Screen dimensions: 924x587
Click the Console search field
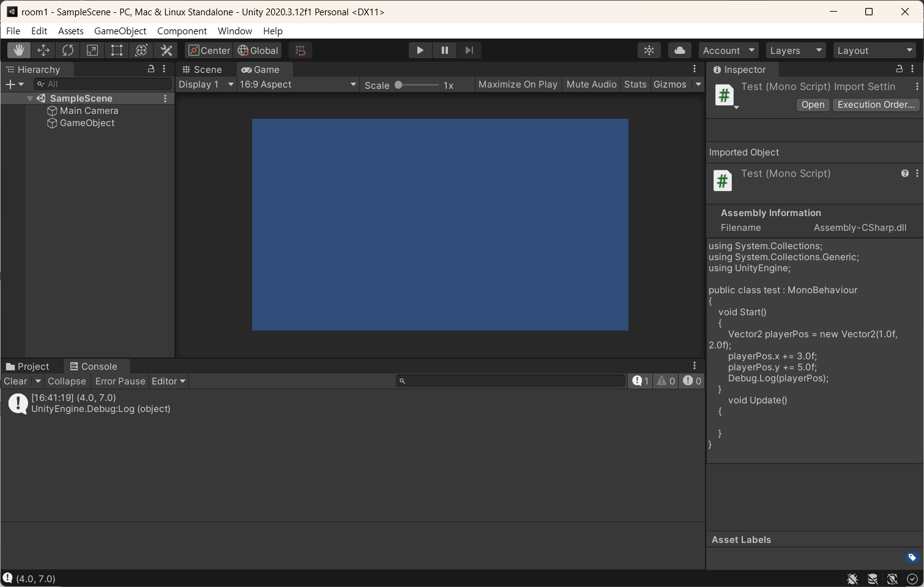[511, 381]
